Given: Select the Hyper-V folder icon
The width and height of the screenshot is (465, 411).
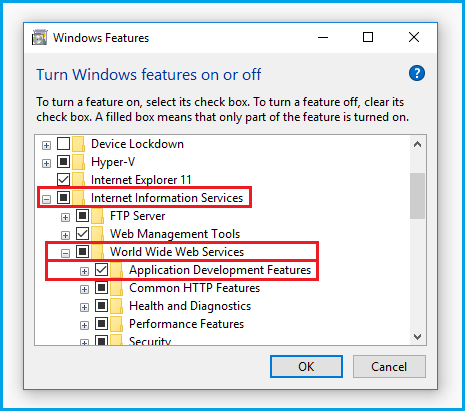Looking at the screenshot, I should [x=79, y=162].
